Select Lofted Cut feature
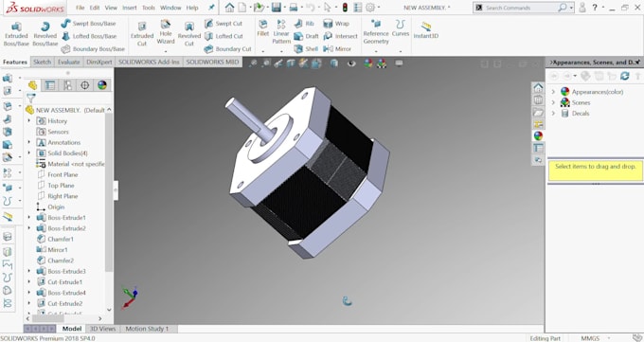 (x=224, y=36)
